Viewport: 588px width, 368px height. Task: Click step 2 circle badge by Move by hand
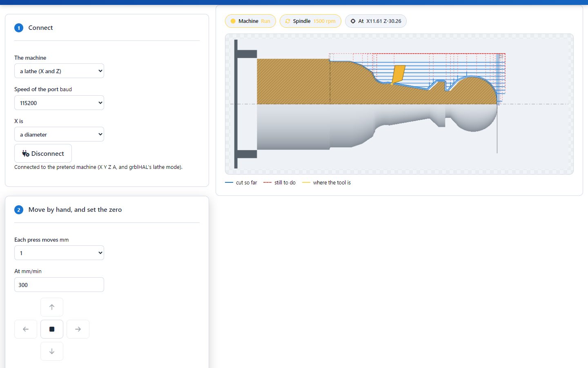pyautogui.click(x=19, y=210)
